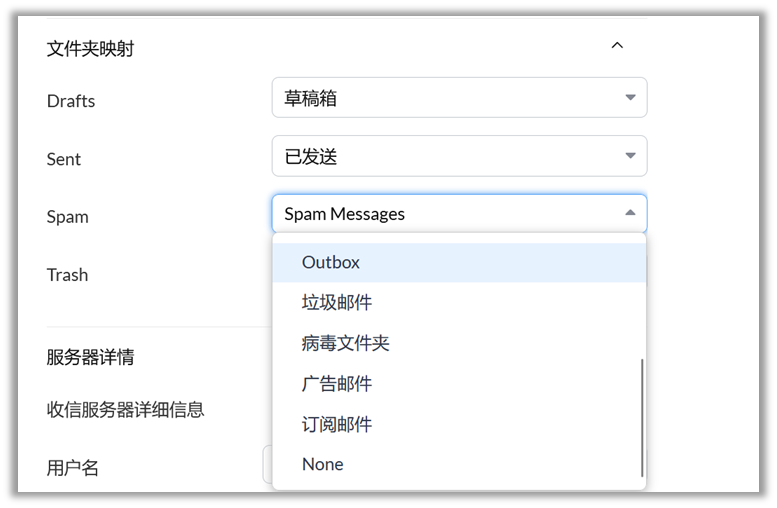Collapse the 文件夹映射 section chevron
The height and width of the screenshot is (508, 777).
[617, 46]
